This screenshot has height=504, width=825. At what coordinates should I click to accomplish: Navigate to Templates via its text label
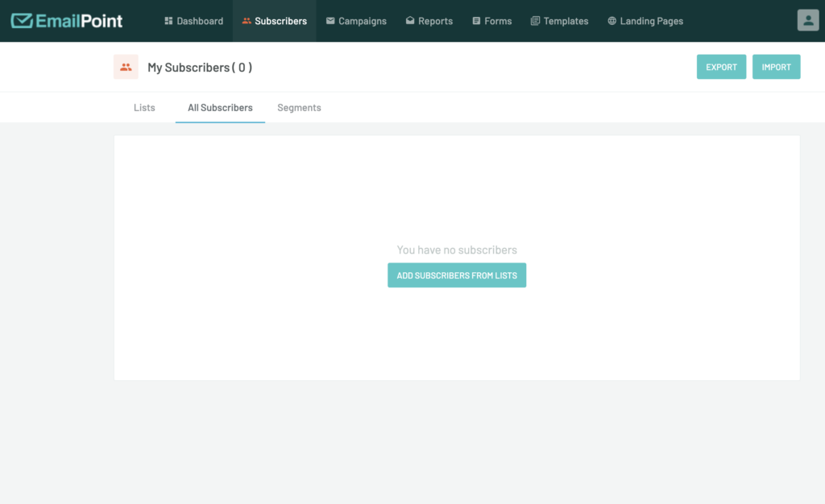(566, 21)
